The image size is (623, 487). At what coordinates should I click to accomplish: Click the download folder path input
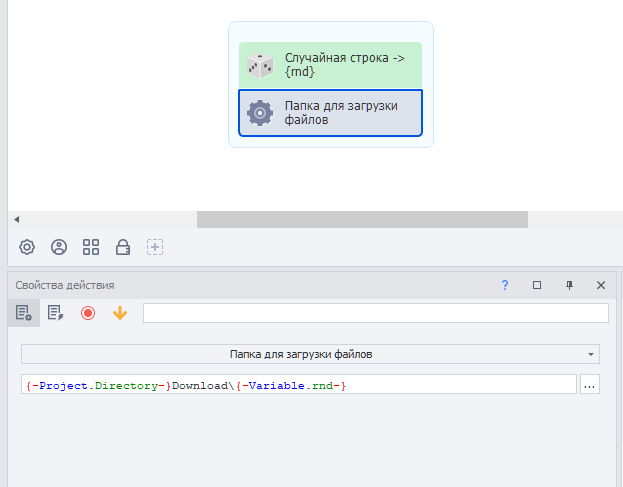coord(299,384)
